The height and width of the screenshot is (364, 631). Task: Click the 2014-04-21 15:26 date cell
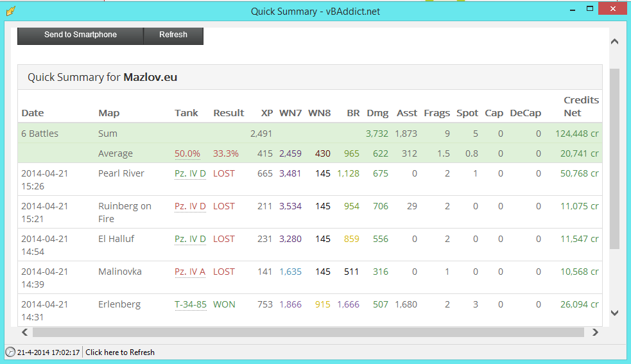[x=45, y=180]
